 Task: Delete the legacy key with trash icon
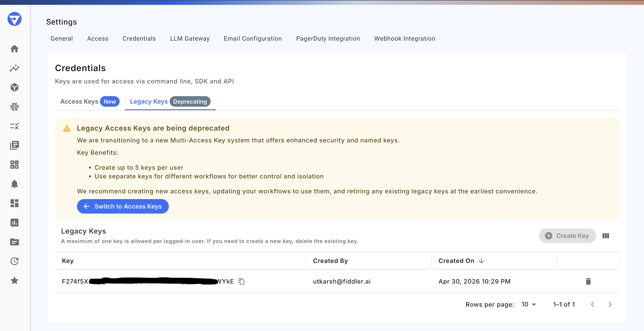pos(588,281)
